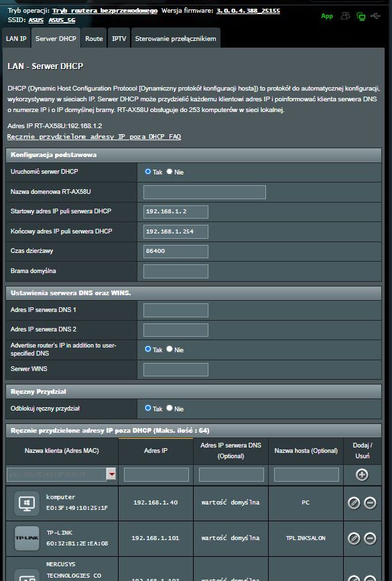Click MAC address E0:3F:49:10:25:1F
This screenshot has width=392, height=581.
tap(77, 508)
